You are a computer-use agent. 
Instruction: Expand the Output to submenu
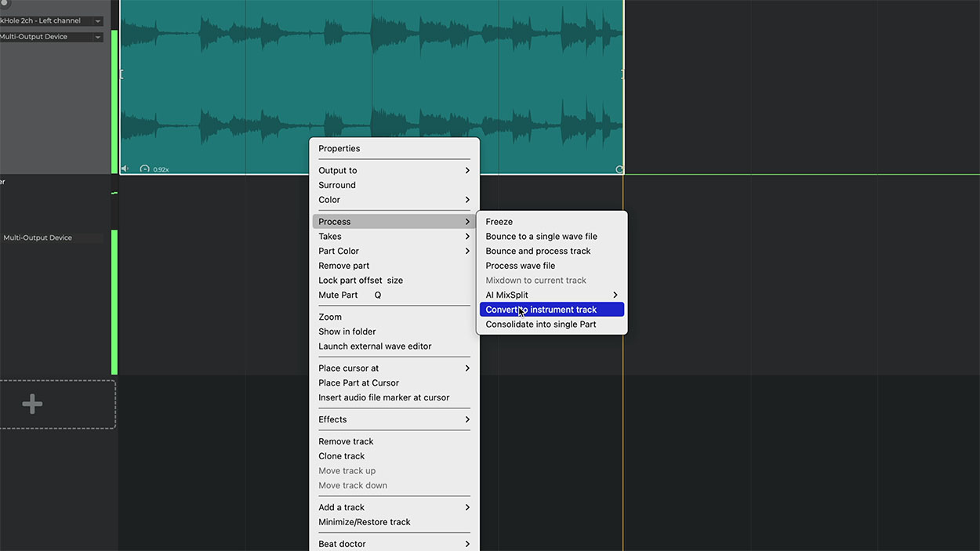point(394,170)
